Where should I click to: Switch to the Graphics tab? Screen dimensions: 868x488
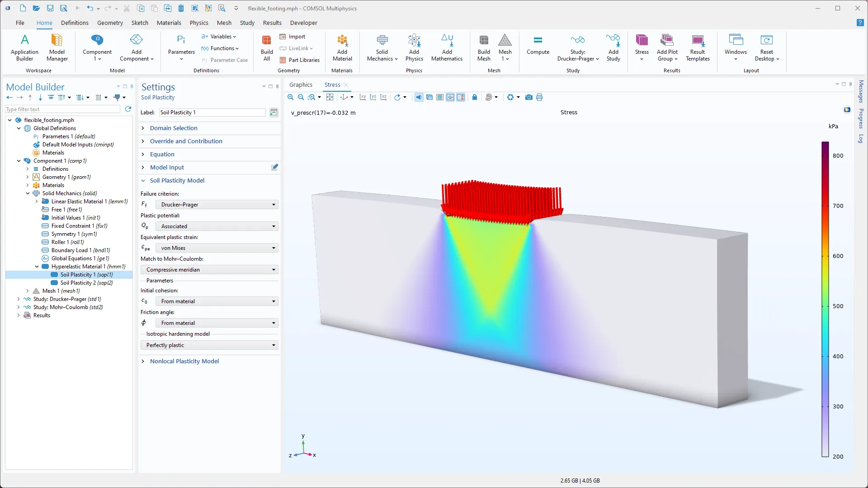point(301,85)
